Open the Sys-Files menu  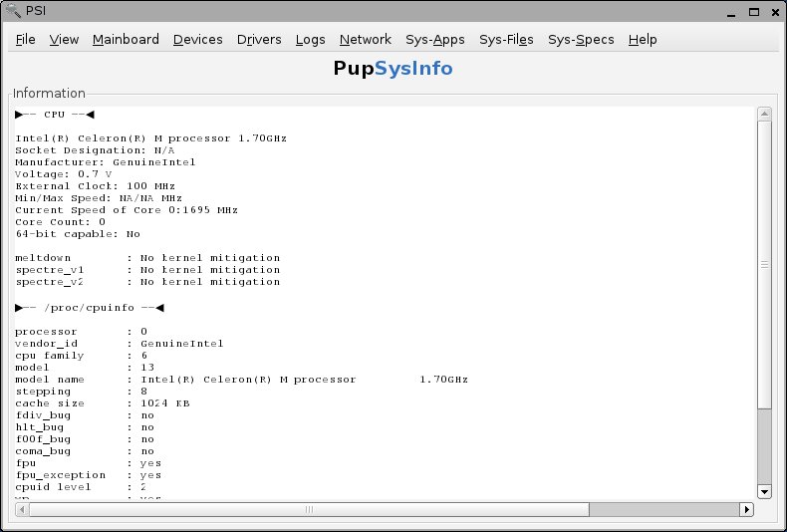tap(506, 39)
